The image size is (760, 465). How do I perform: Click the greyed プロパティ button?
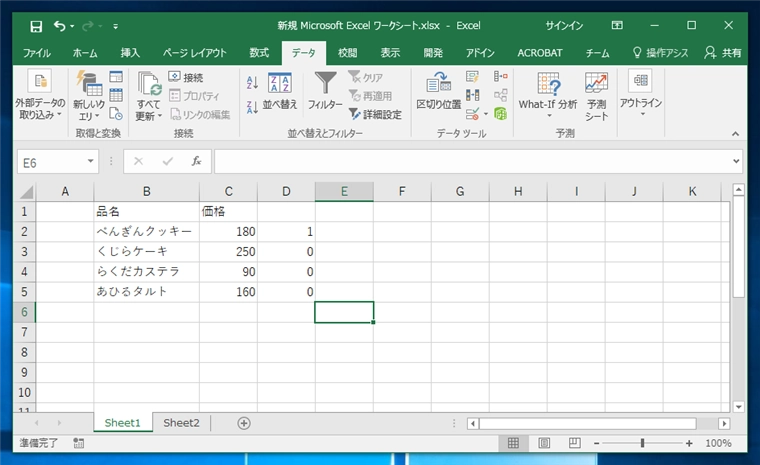point(194,96)
